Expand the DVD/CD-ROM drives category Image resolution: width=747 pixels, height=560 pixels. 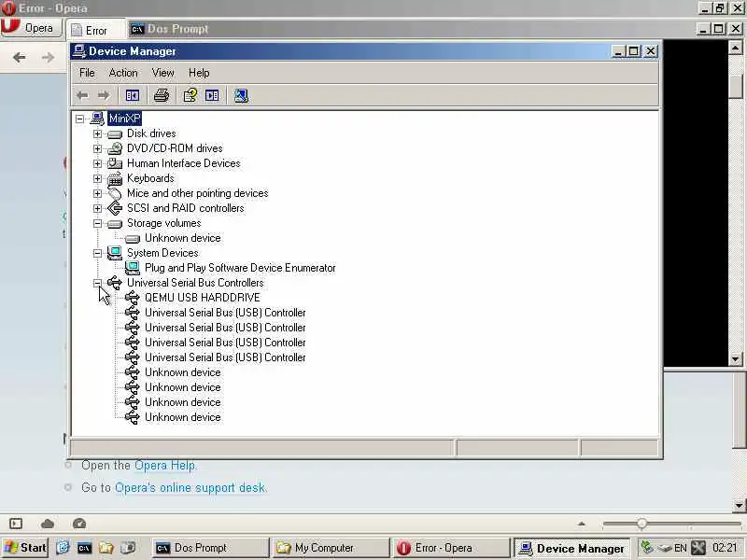98,148
